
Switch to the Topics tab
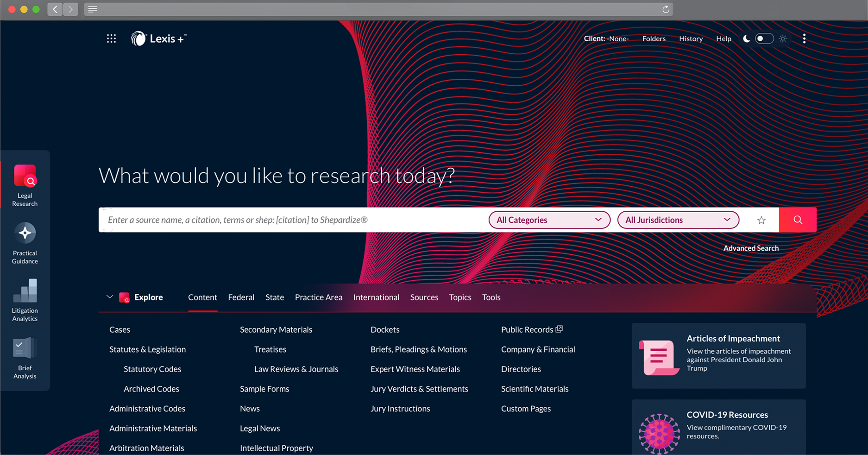tap(460, 297)
